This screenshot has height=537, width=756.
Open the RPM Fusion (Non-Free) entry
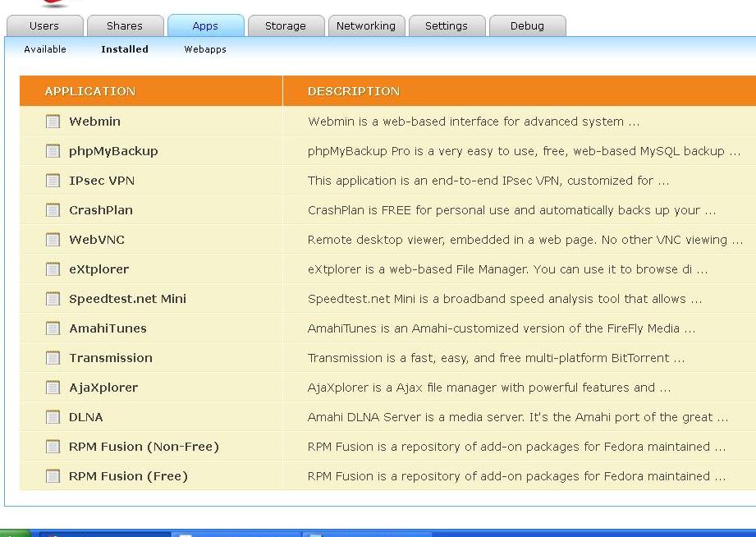(x=144, y=447)
